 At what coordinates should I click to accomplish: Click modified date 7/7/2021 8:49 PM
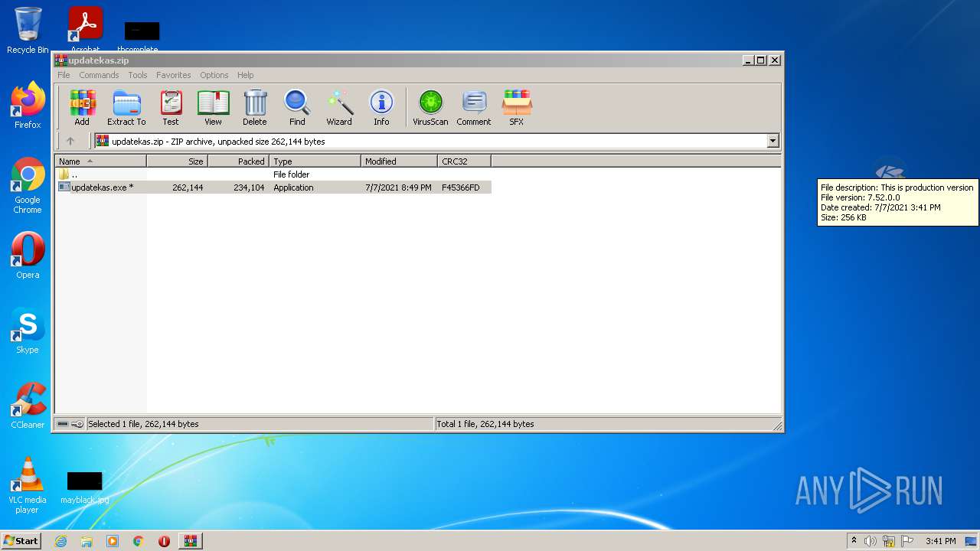click(x=398, y=187)
